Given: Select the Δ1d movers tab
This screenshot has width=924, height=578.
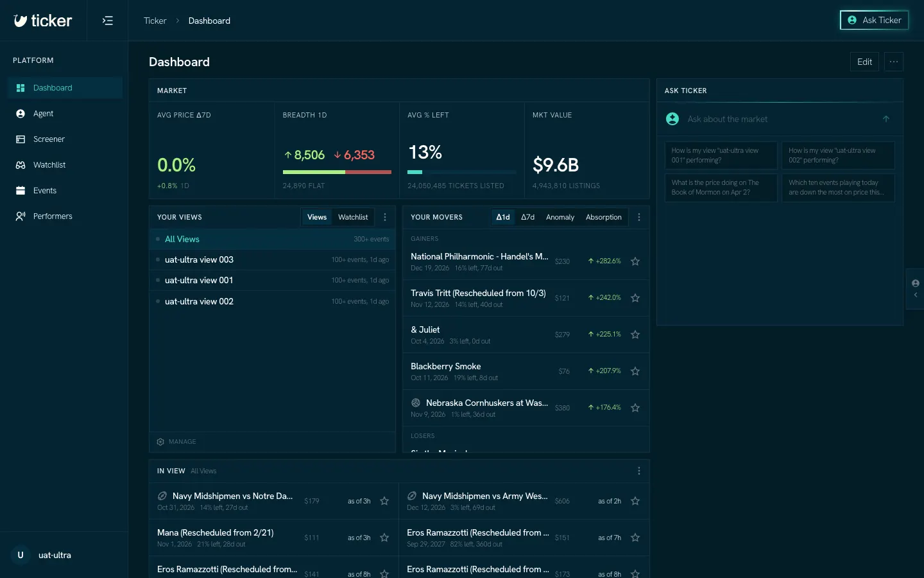Looking at the screenshot, I should point(503,217).
